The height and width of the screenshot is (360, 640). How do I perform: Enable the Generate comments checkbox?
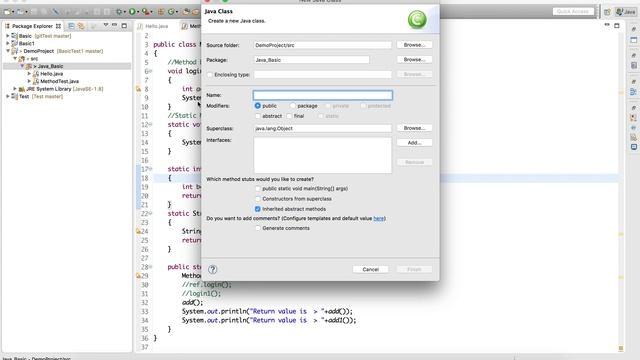258,228
